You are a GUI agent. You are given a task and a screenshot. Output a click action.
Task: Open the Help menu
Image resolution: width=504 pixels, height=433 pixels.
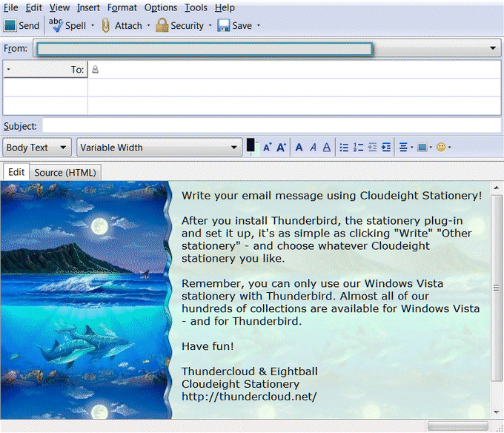[225, 7]
